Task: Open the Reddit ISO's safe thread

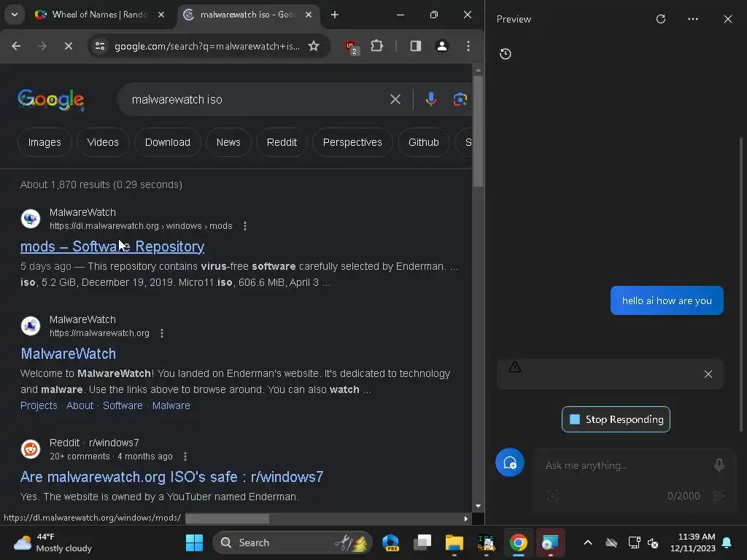Action: [171, 477]
